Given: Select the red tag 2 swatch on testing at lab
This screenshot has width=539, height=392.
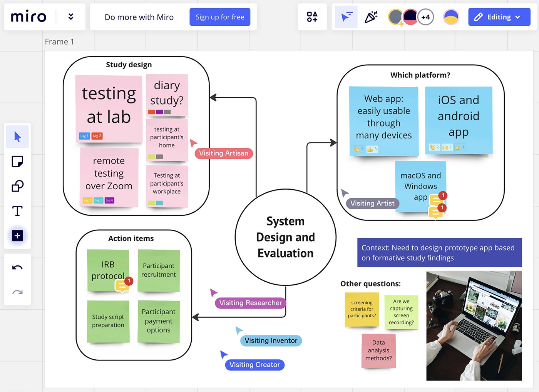Looking at the screenshot, I should coord(97,136).
